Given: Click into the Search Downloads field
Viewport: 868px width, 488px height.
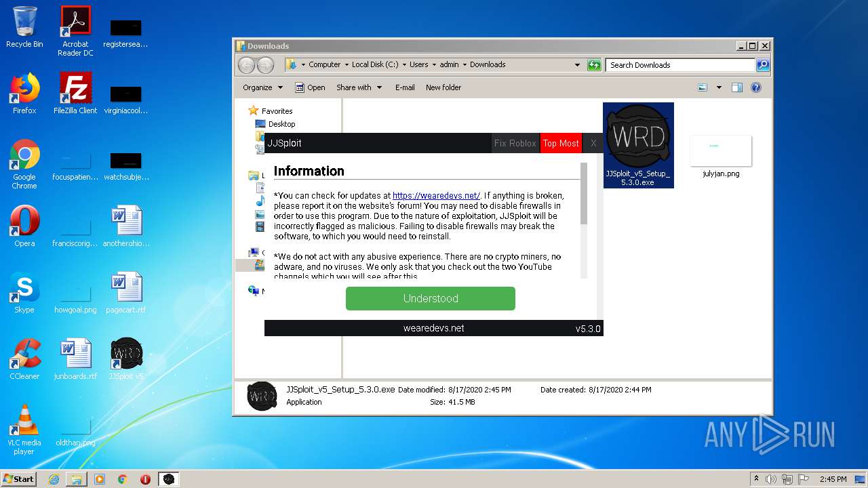Looking at the screenshot, I should point(680,65).
